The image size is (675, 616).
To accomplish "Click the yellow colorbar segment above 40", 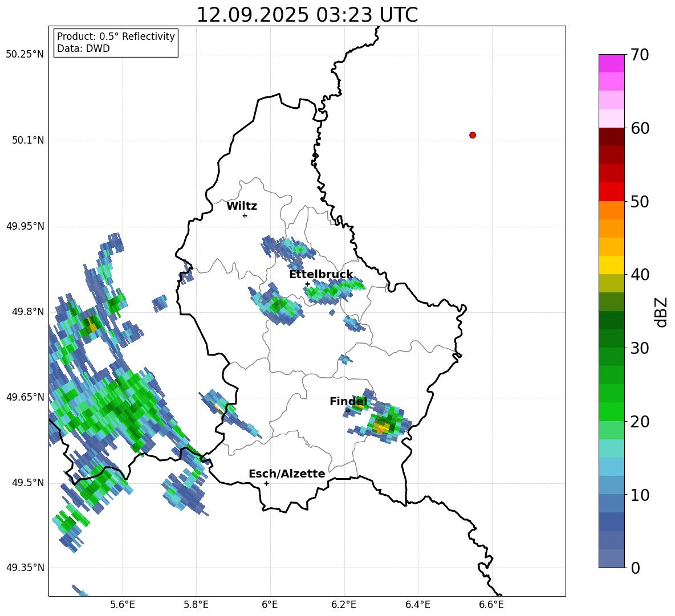I will point(611,265).
